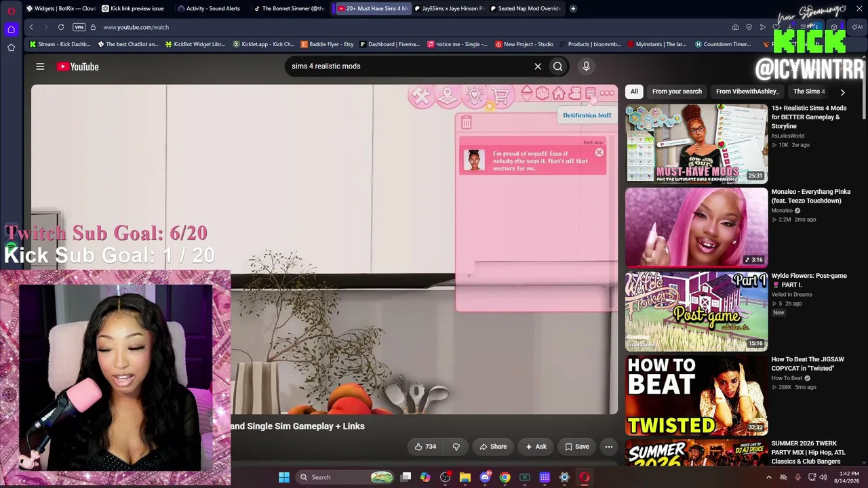Start voice search with the microphone
Screen dimensions: 868x488
[x=586, y=66]
